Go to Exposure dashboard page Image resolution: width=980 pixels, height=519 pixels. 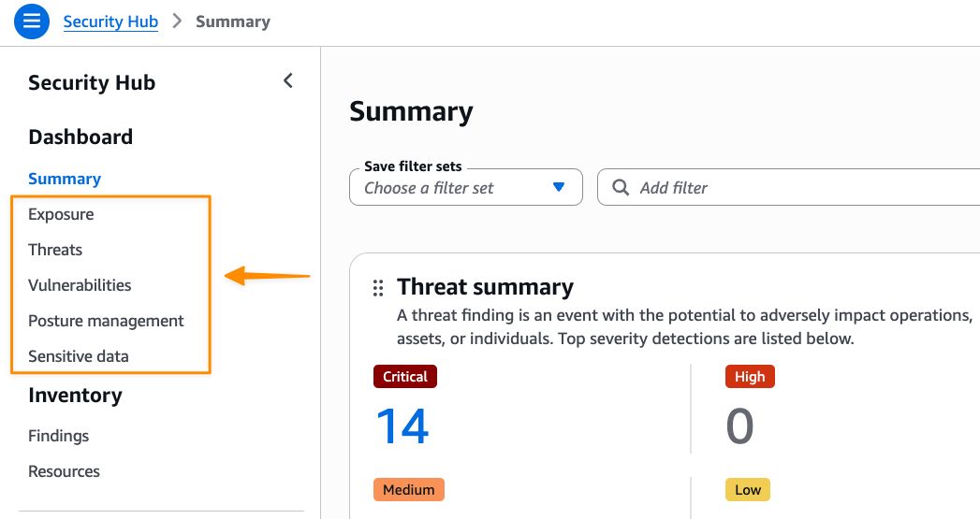61,214
